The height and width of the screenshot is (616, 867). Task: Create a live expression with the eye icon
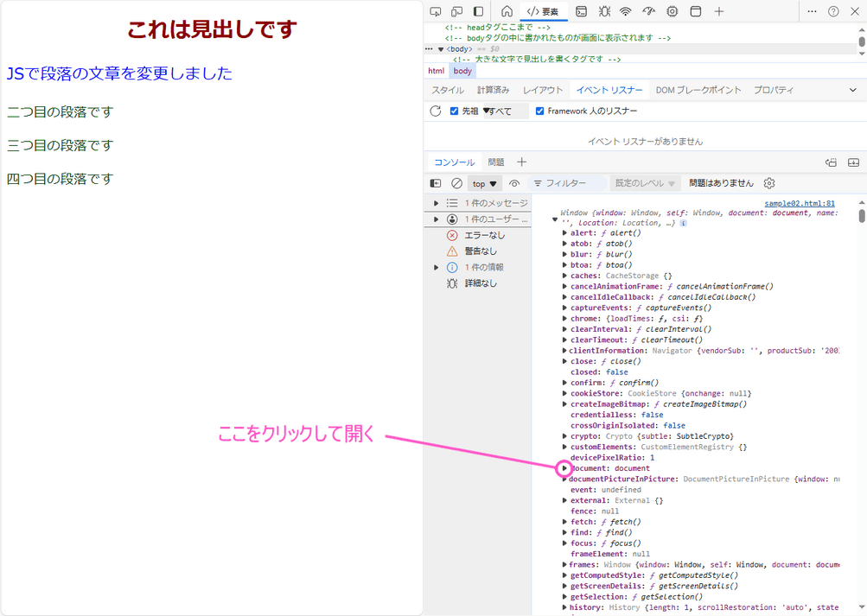(x=513, y=182)
